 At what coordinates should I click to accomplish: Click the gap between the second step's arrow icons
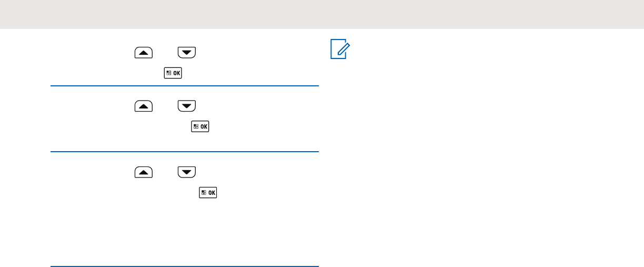coord(165,106)
